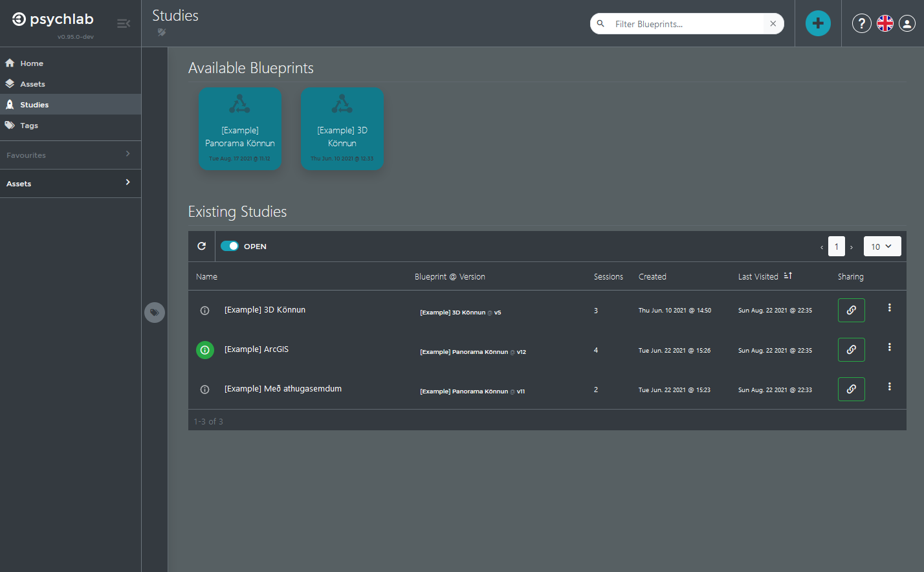Toggle sort order on Last Visited column
The width and height of the screenshot is (924, 572).
click(787, 276)
